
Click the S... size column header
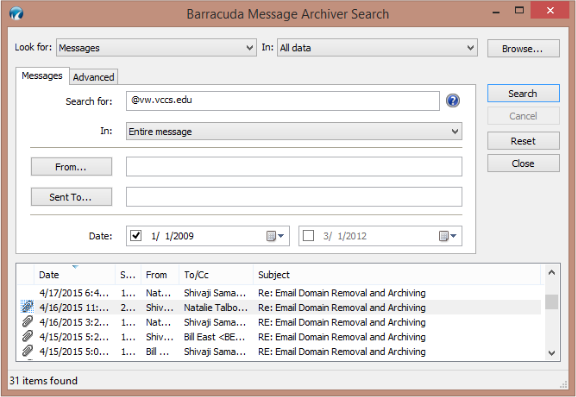click(x=128, y=275)
